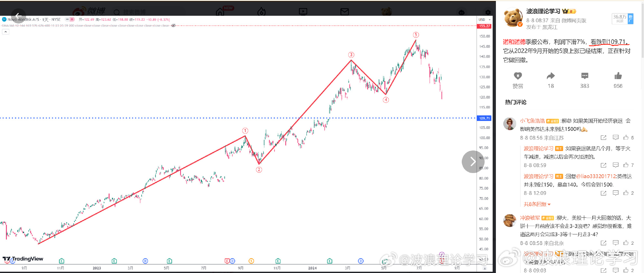Open commenter 冲浪破军 profile link
Screen dimensions: 644x273
(x=530, y=218)
